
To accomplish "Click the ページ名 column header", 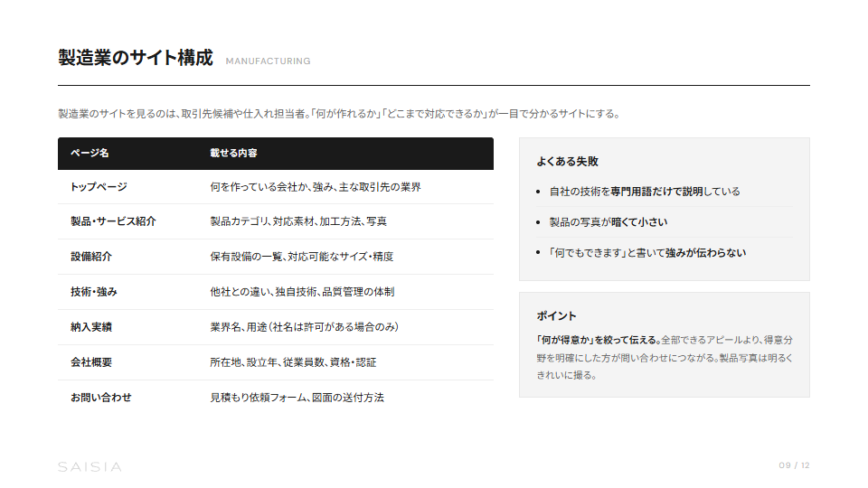I will point(90,154).
